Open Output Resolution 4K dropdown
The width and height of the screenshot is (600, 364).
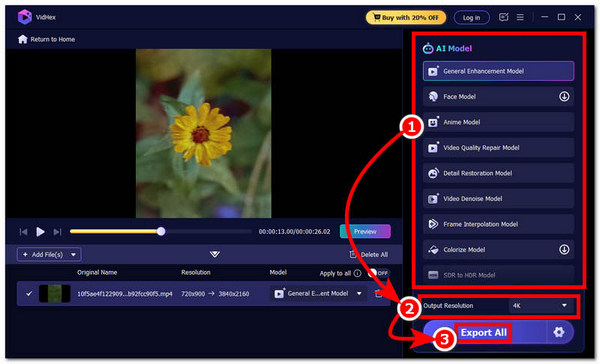pos(540,305)
